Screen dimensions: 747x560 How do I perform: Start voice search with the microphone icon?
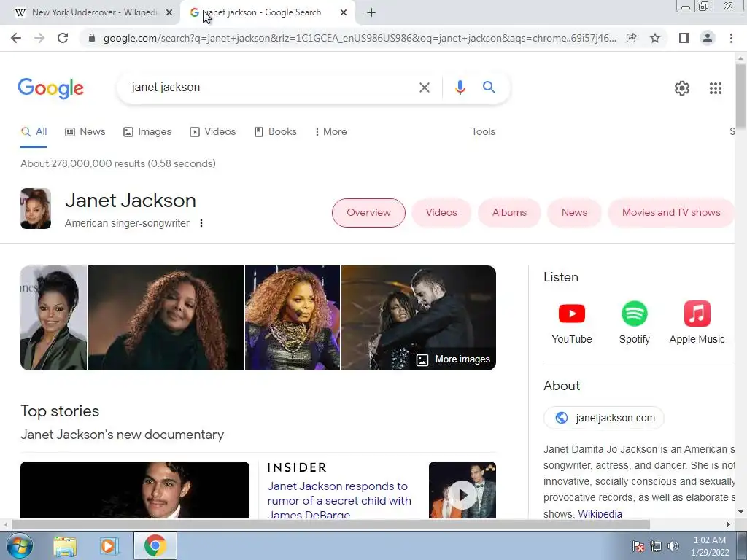click(460, 87)
